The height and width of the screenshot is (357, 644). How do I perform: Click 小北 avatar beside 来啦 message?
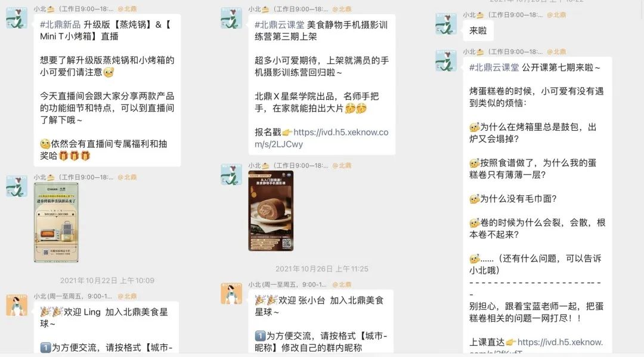pyautogui.click(x=446, y=23)
